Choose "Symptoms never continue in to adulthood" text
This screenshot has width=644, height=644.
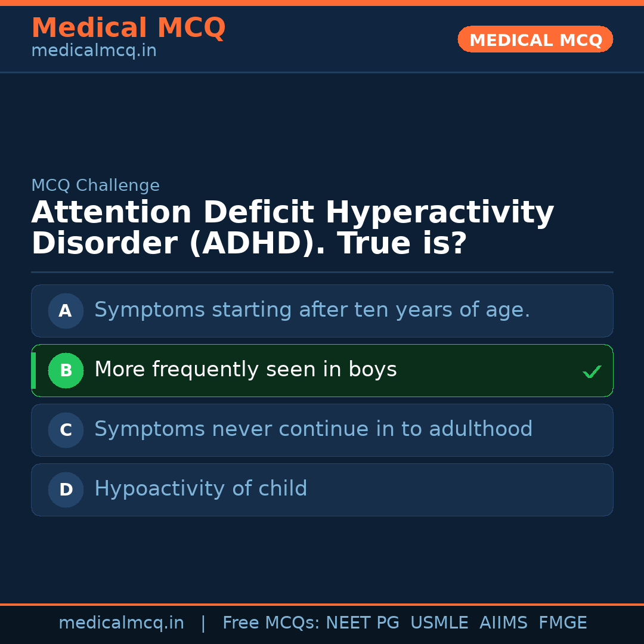[x=313, y=429]
